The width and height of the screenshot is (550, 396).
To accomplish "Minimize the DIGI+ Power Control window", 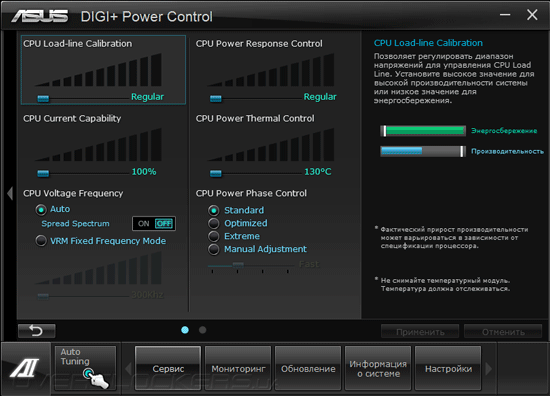I will 505,15.
